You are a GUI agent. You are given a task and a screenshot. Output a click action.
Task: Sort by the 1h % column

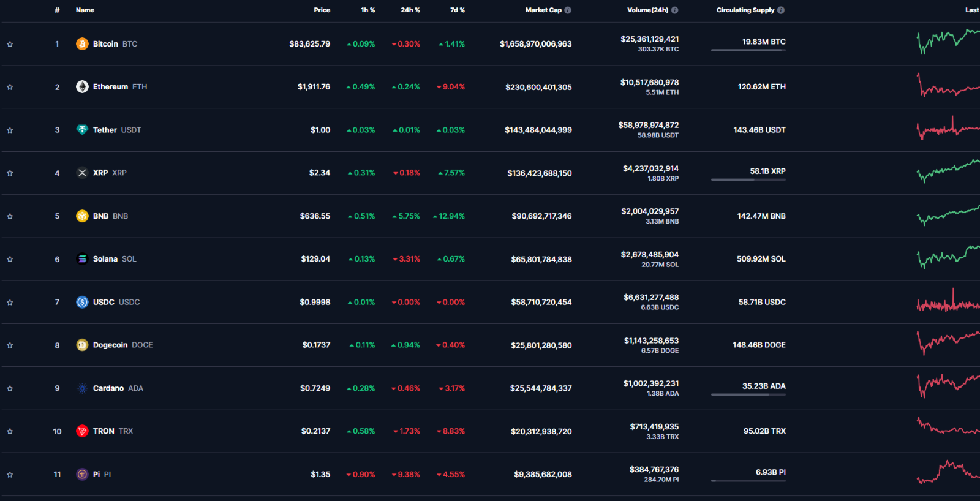click(368, 10)
